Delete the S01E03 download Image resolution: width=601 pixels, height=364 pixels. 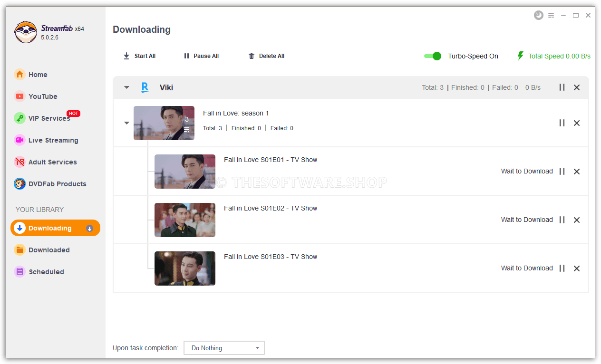click(x=577, y=268)
